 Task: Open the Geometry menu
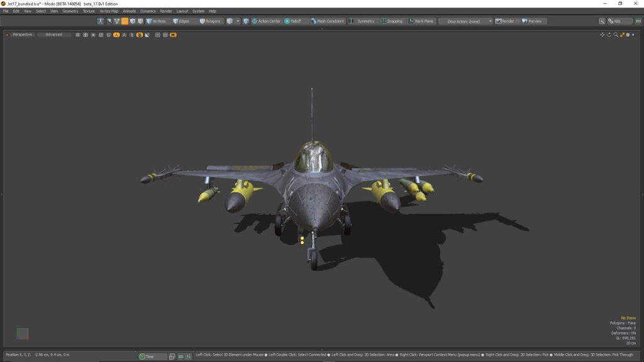(x=70, y=11)
